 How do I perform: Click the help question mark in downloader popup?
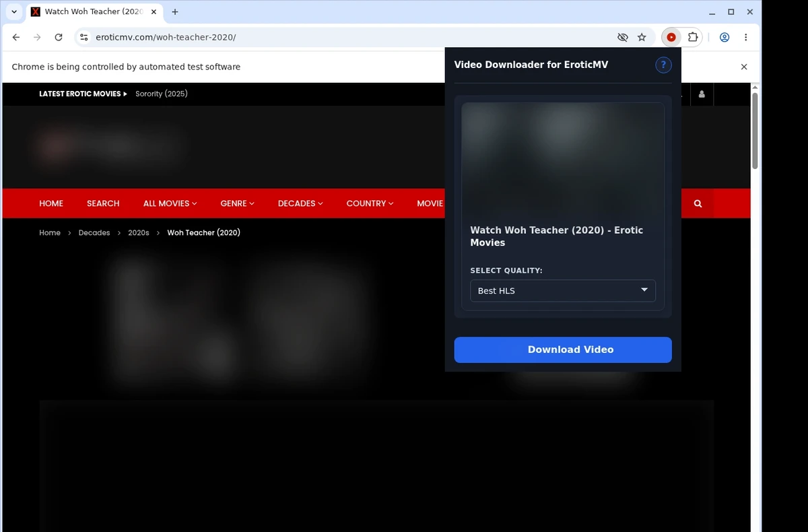pyautogui.click(x=663, y=65)
